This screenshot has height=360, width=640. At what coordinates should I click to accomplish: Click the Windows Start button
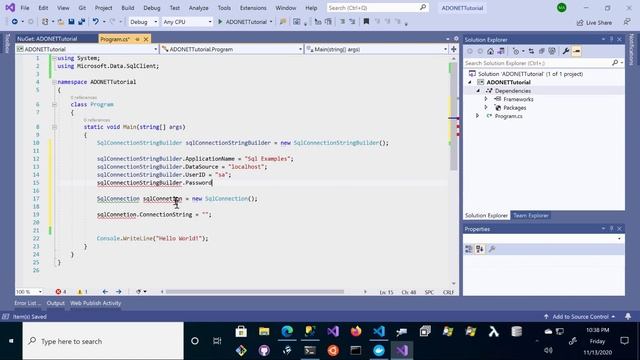[x=11, y=341]
